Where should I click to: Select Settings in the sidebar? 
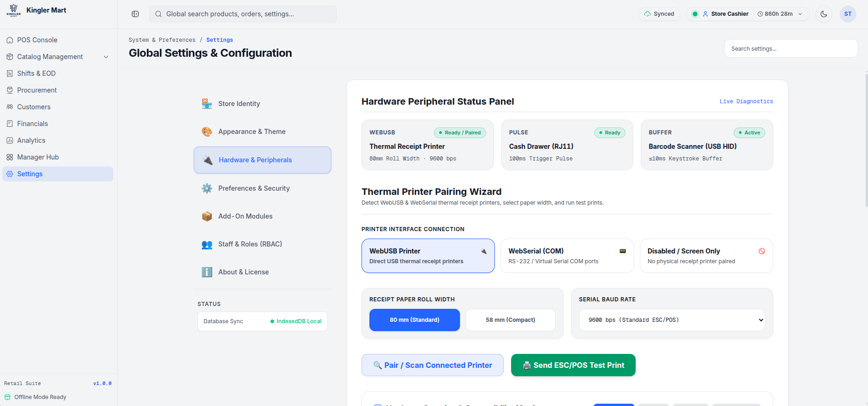(x=58, y=174)
